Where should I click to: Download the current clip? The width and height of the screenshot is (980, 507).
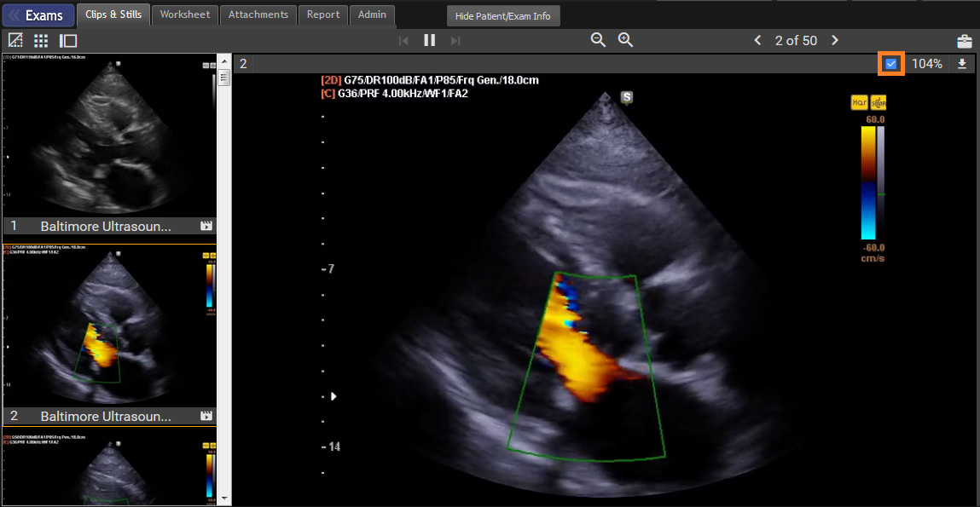click(962, 64)
